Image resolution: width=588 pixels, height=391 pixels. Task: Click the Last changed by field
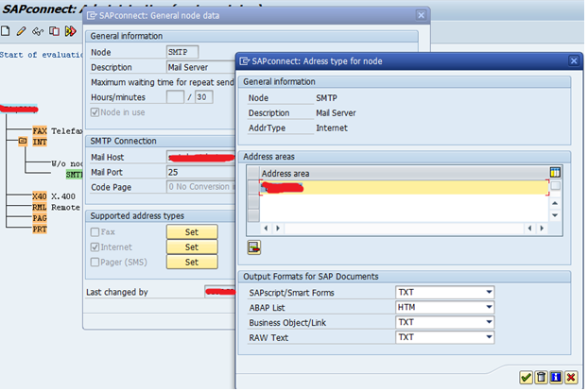pyautogui.click(x=220, y=292)
